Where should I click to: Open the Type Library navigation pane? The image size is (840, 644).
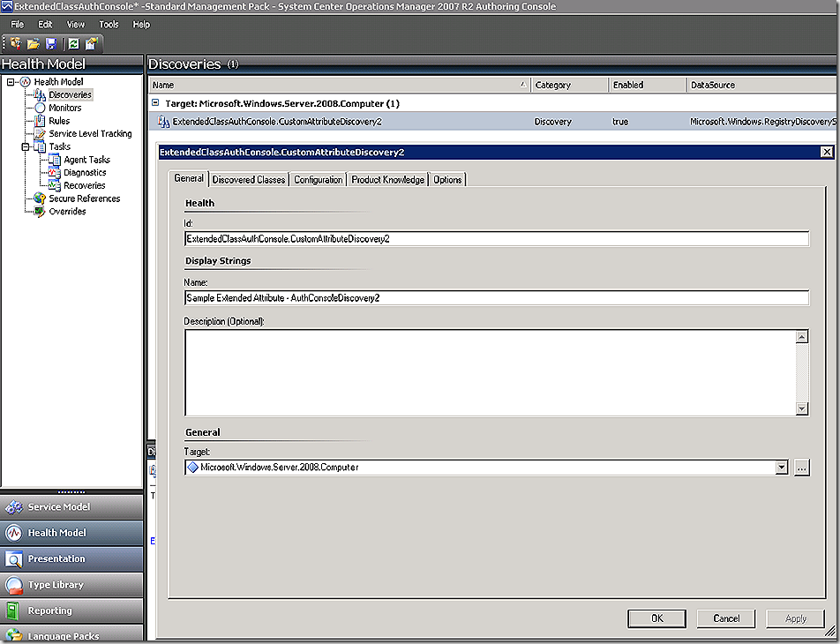(71, 585)
